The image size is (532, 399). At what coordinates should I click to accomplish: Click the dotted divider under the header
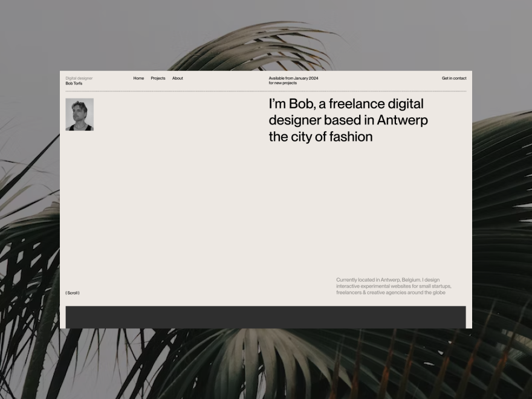265,91
